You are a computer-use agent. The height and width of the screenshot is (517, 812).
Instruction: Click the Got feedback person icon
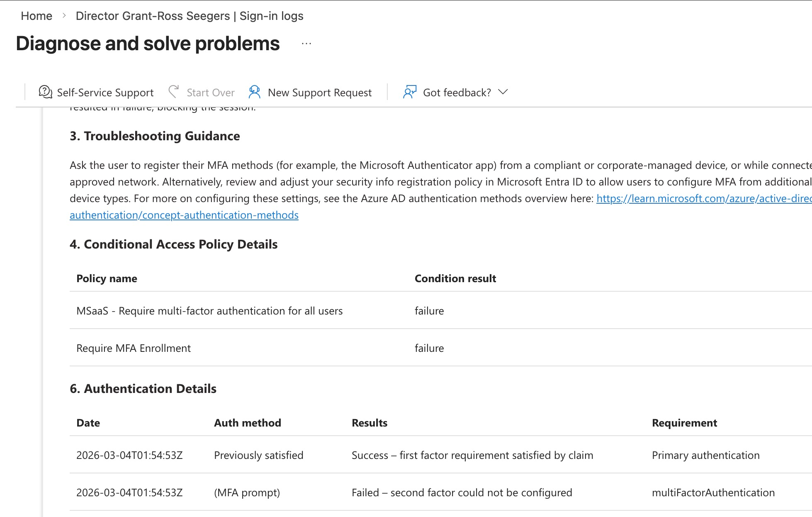click(409, 92)
